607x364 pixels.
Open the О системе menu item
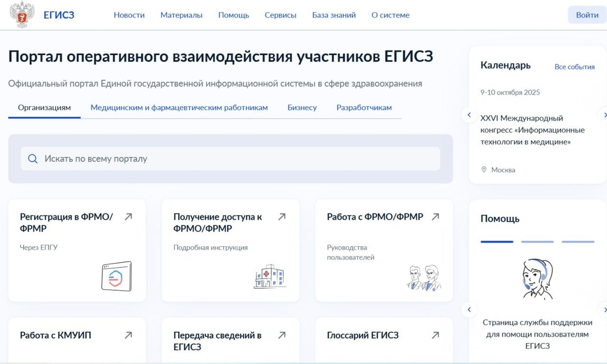pyautogui.click(x=391, y=15)
